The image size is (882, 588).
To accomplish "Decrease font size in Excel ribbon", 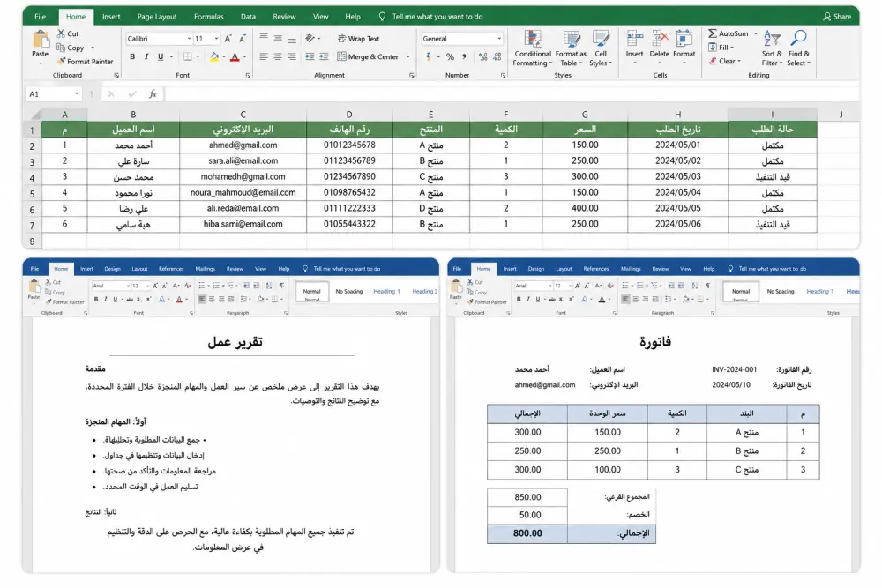I will (243, 39).
